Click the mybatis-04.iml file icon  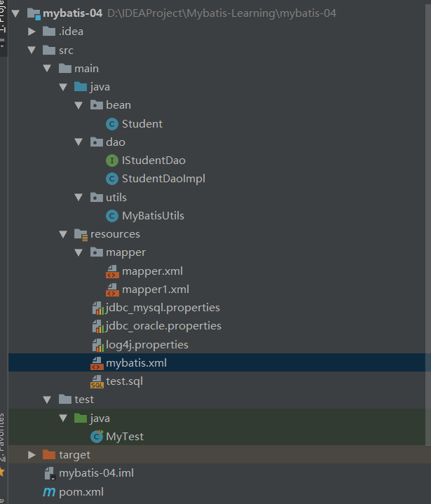coord(50,473)
